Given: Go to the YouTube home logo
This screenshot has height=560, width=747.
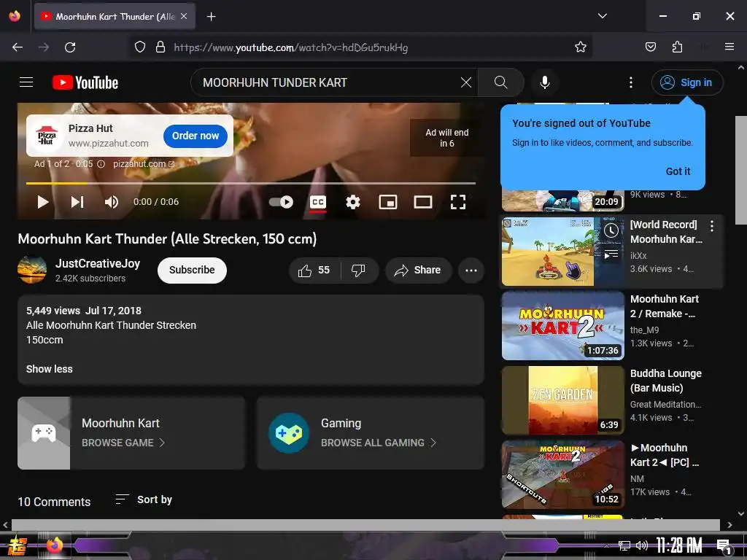Looking at the screenshot, I should click(x=85, y=82).
